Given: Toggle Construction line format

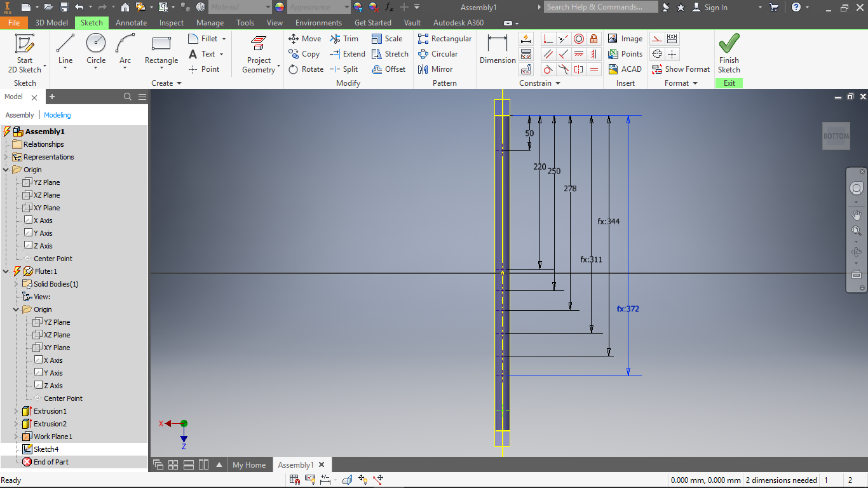Looking at the screenshot, I should pos(657,39).
